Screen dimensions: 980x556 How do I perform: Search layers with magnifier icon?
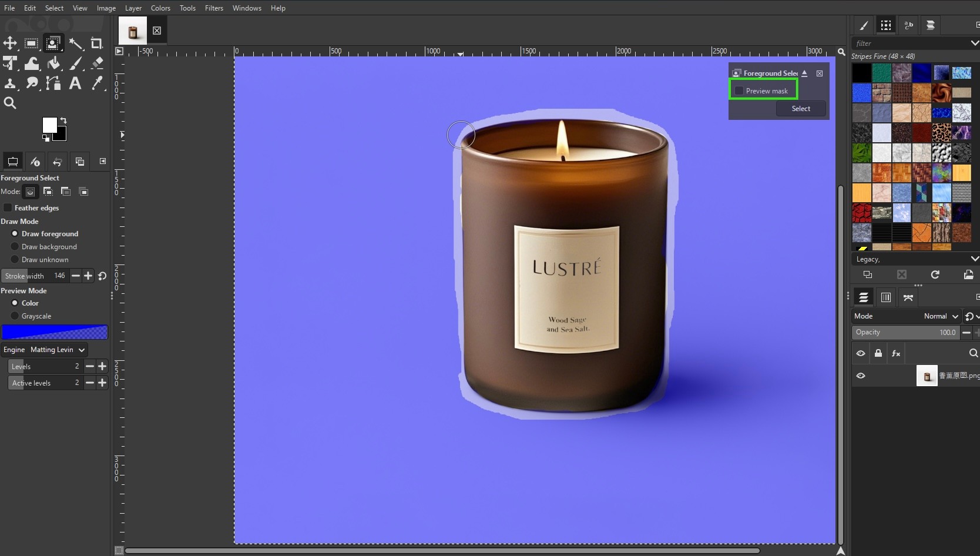click(x=973, y=353)
